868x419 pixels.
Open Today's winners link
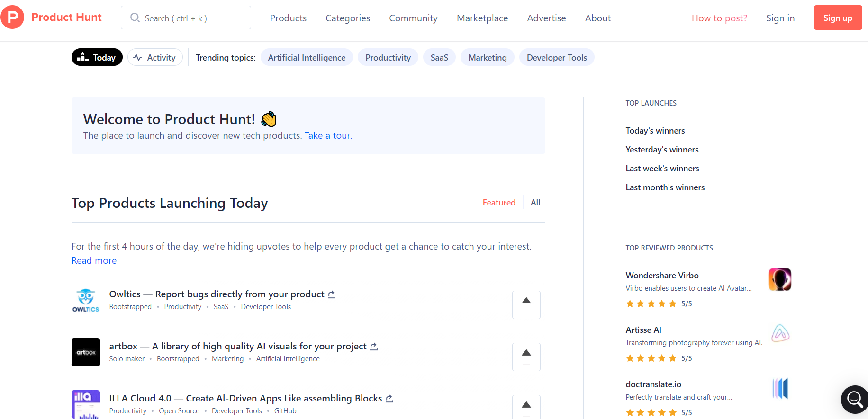tap(655, 131)
